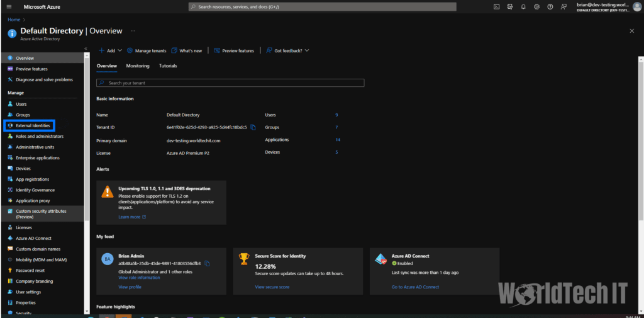Click Learn more in the TLS alert
The height and width of the screenshot is (318, 644).
pyautogui.click(x=132, y=217)
